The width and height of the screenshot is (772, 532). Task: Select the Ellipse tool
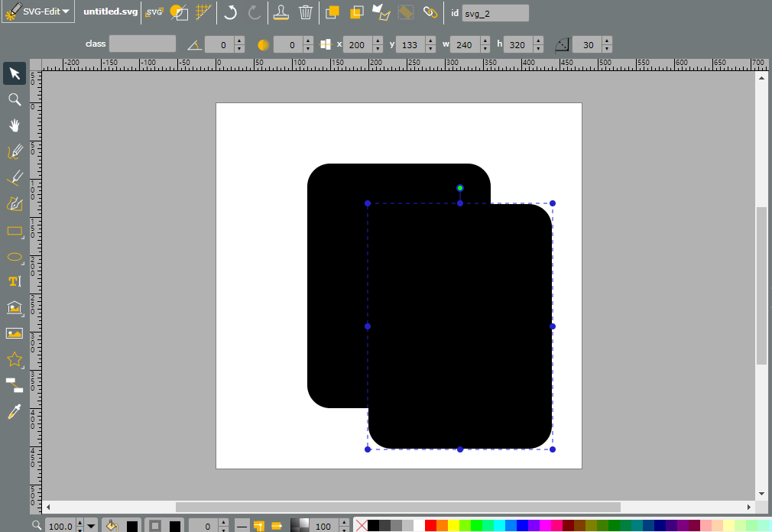click(x=15, y=257)
